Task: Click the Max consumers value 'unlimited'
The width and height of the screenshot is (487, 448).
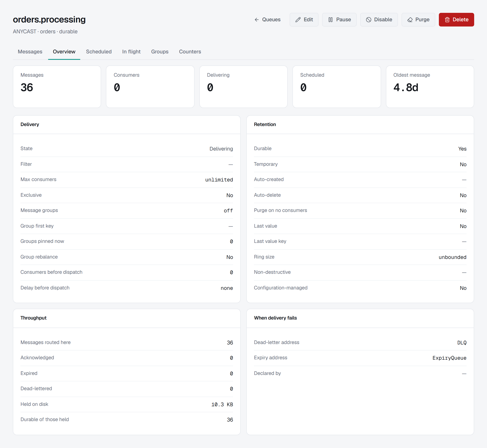Action: click(x=219, y=180)
